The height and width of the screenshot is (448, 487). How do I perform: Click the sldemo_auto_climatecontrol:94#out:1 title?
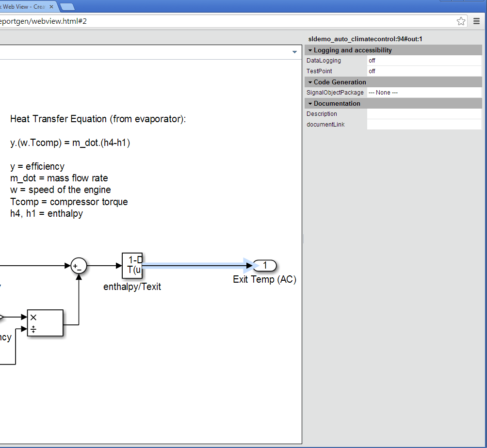365,39
